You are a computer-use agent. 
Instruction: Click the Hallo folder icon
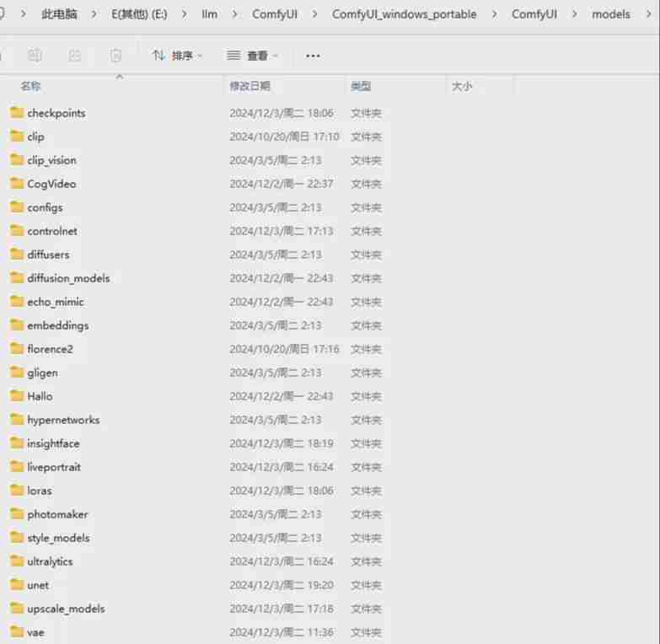(x=17, y=395)
